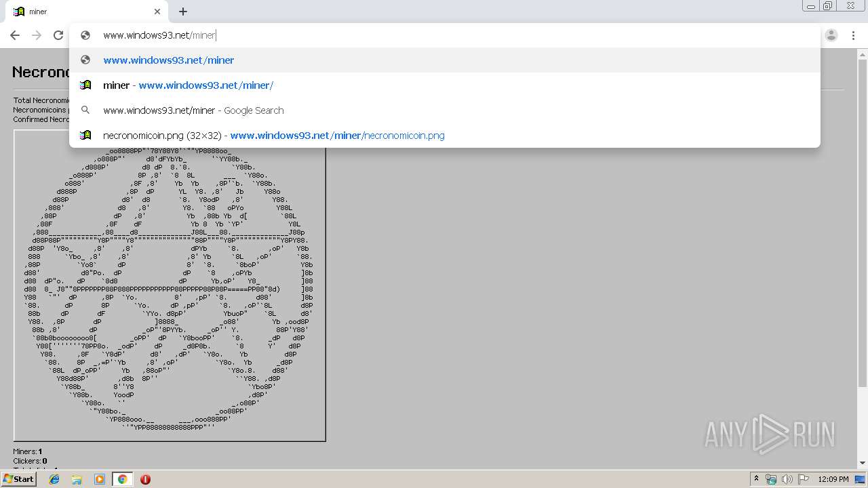Open a new browser tab
The width and height of the screenshot is (868, 488).
(183, 12)
